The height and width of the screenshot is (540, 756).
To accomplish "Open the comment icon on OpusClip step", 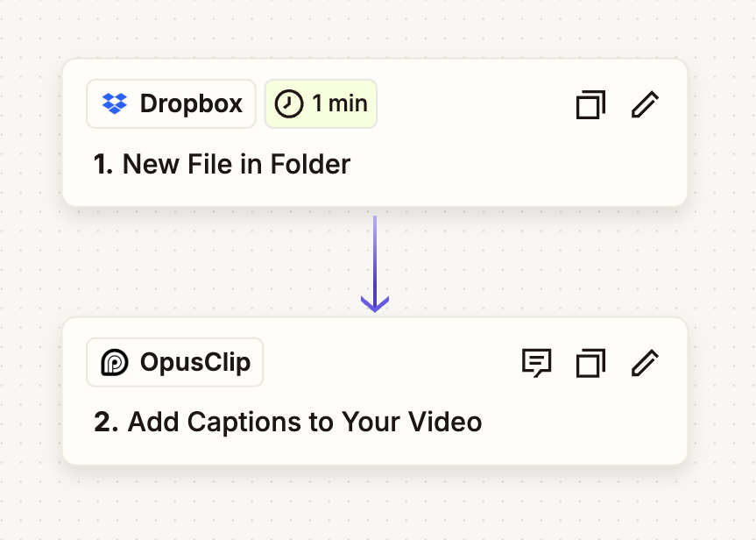I will point(537,363).
